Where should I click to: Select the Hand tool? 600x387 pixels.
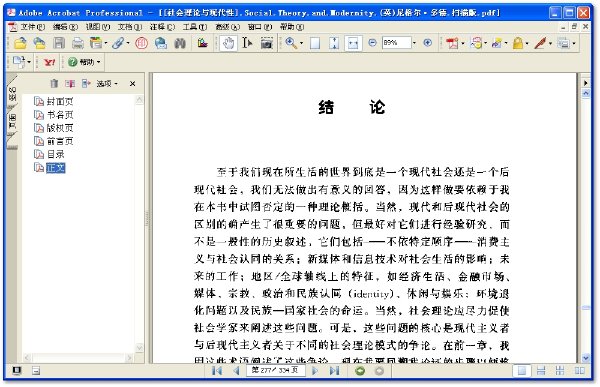(228, 43)
